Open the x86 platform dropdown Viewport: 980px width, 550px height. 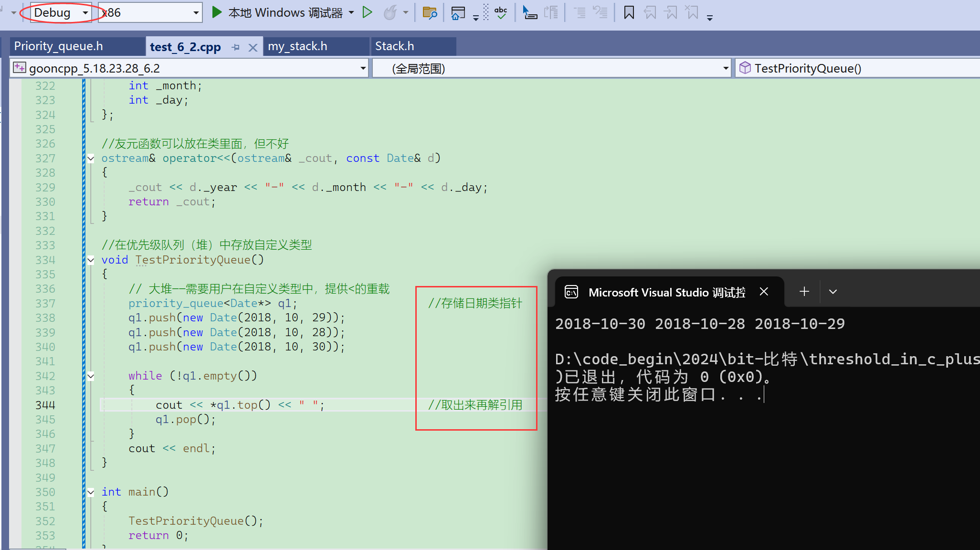[x=196, y=13]
